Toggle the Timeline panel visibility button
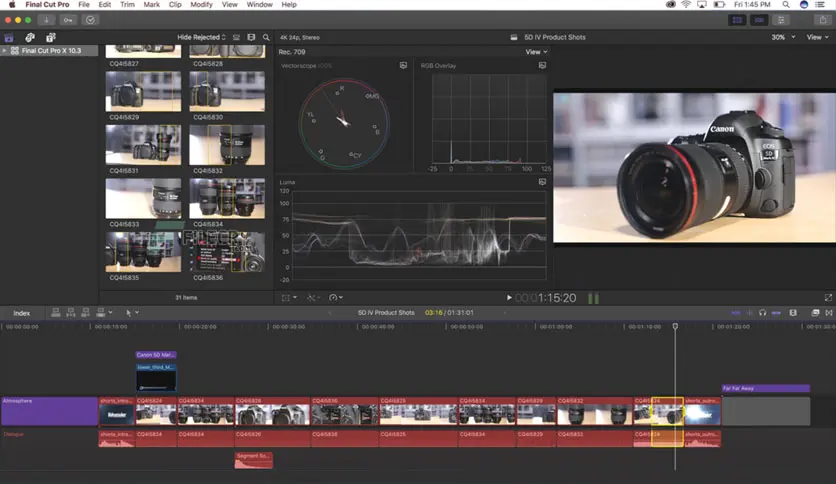836x484 pixels. coord(760,19)
